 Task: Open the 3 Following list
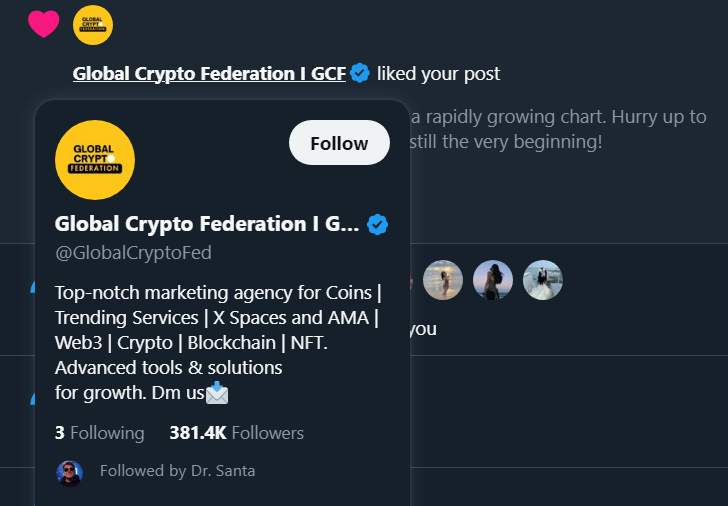click(99, 433)
